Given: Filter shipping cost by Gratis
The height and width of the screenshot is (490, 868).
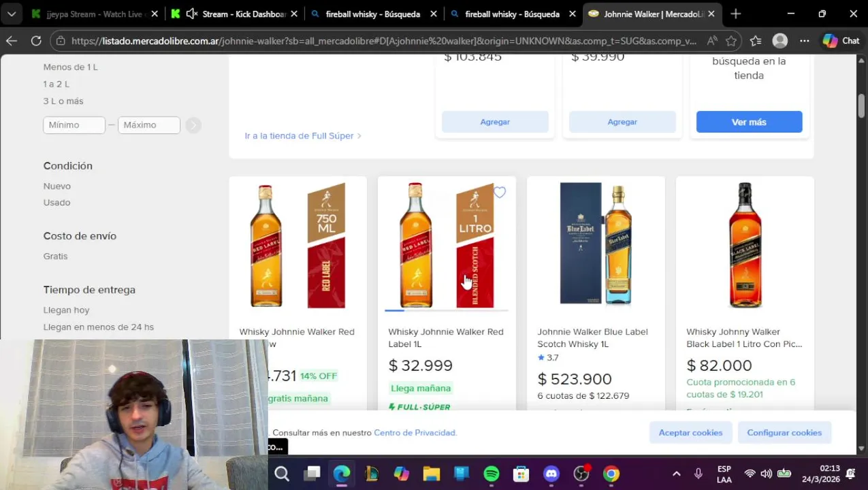Looking at the screenshot, I should (x=56, y=256).
